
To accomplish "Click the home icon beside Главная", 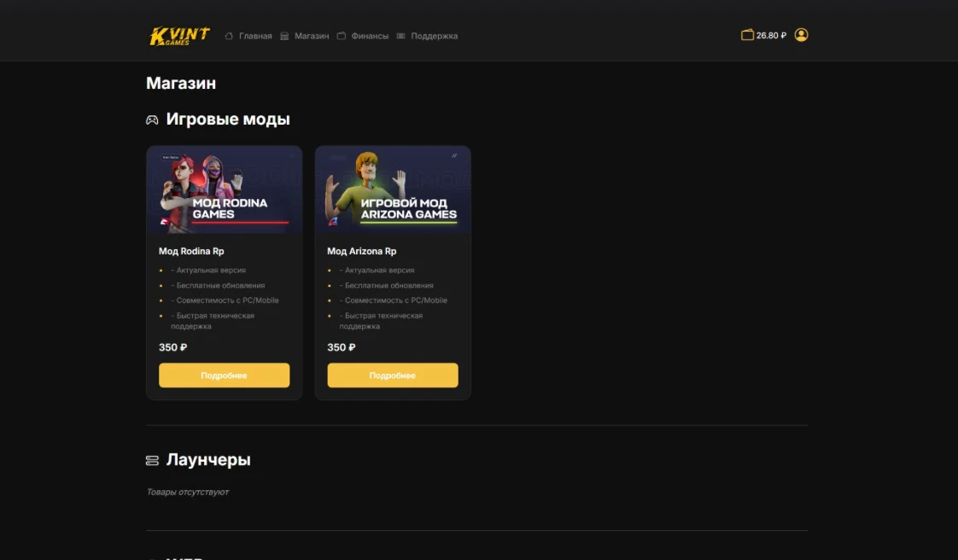I will coord(229,36).
